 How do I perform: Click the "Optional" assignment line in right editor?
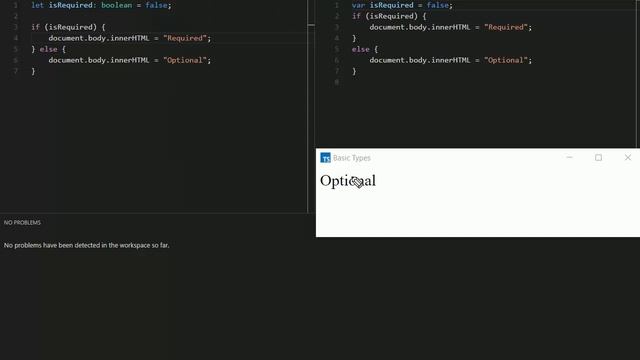(x=451, y=60)
